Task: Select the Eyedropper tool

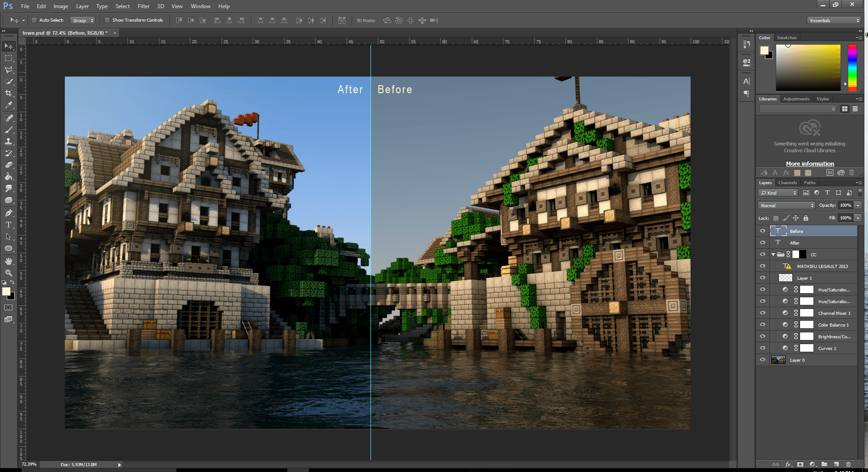Action: [x=9, y=105]
